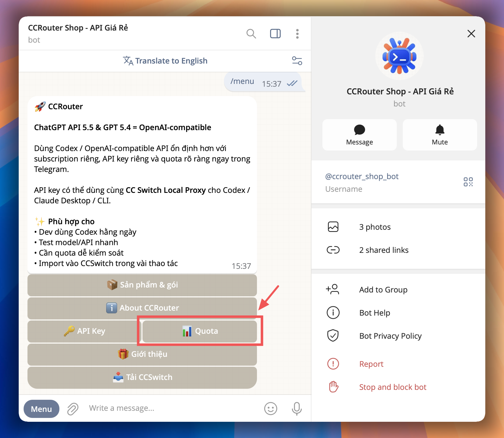Open Bot Privacy Policy
Viewport: 504px width, 438px height.
[398, 336]
